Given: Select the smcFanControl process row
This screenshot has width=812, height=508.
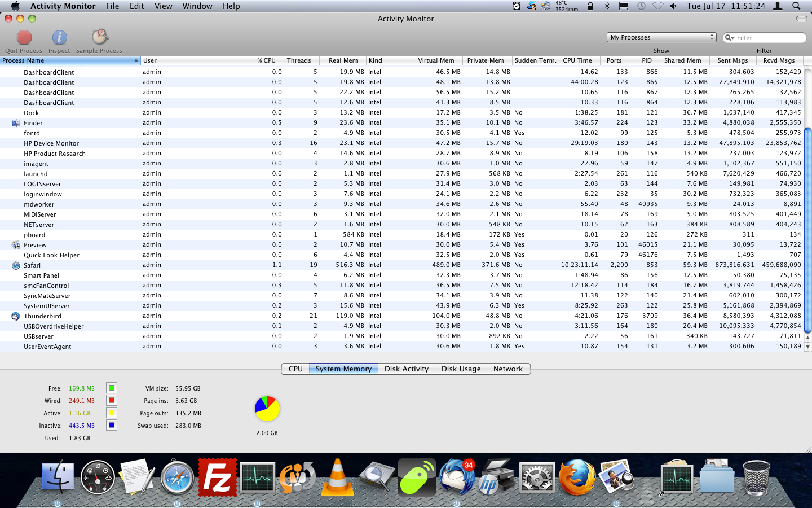Looking at the screenshot, I should [x=401, y=286].
